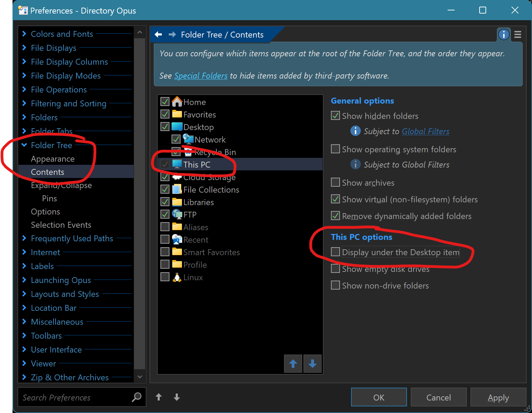The height and width of the screenshot is (413, 532).
Task: Select the Viewer category
Action: tap(43, 363)
